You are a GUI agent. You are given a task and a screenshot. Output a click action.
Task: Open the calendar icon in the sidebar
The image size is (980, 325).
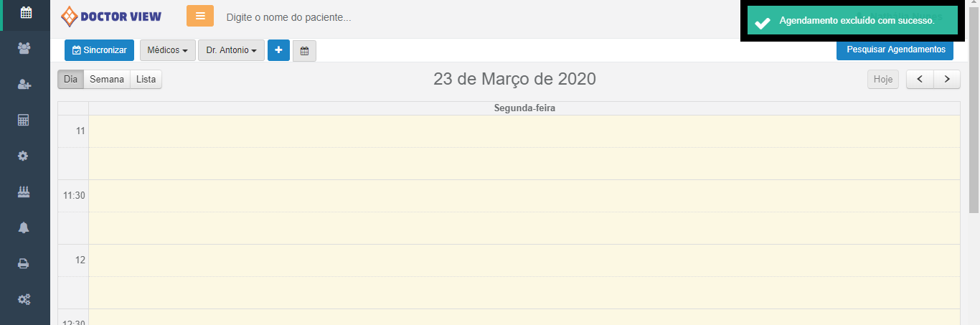pyautogui.click(x=25, y=12)
